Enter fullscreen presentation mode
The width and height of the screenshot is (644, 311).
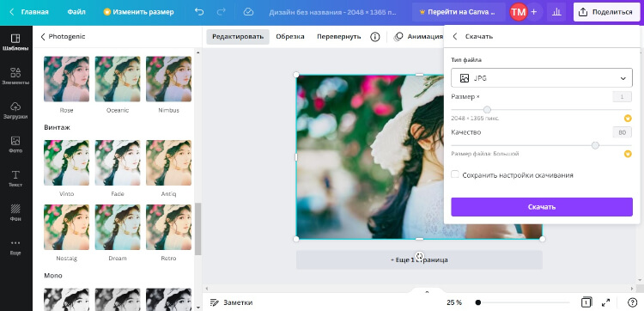[606, 302]
